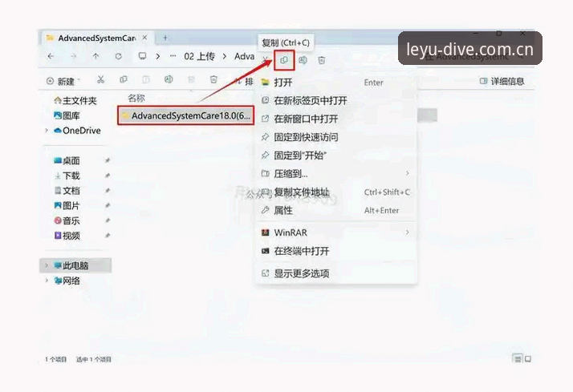This screenshot has width=573, height=392.
Task: Click the Paste icon in Explorer toolbar
Action: point(146,79)
